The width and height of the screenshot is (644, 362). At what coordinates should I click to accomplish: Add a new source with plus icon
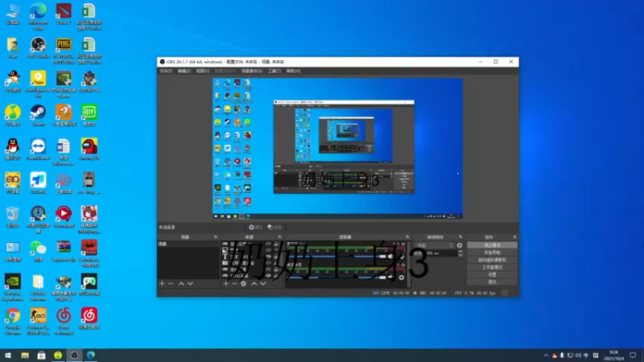pyautogui.click(x=225, y=284)
